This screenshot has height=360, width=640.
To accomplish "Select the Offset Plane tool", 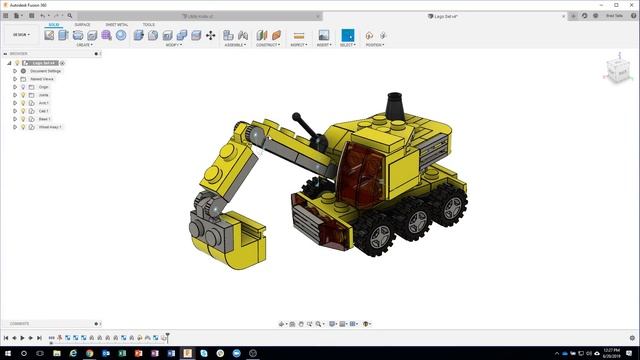I will tap(262, 35).
